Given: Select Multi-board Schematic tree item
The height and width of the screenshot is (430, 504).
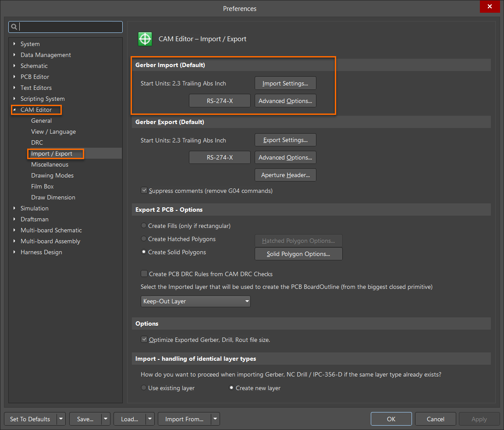Looking at the screenshot, I should tap(51, 230).
